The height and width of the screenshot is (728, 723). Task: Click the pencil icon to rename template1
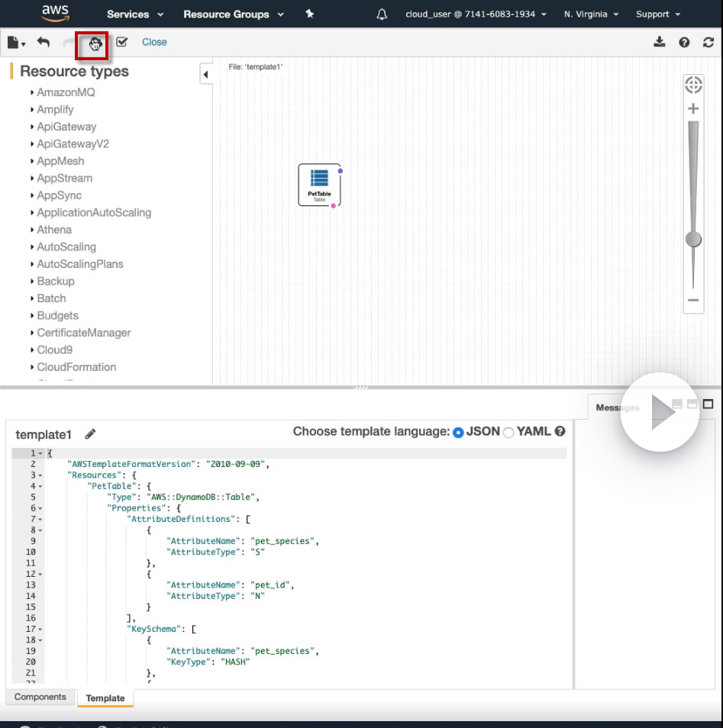click(x=90, y=434)
